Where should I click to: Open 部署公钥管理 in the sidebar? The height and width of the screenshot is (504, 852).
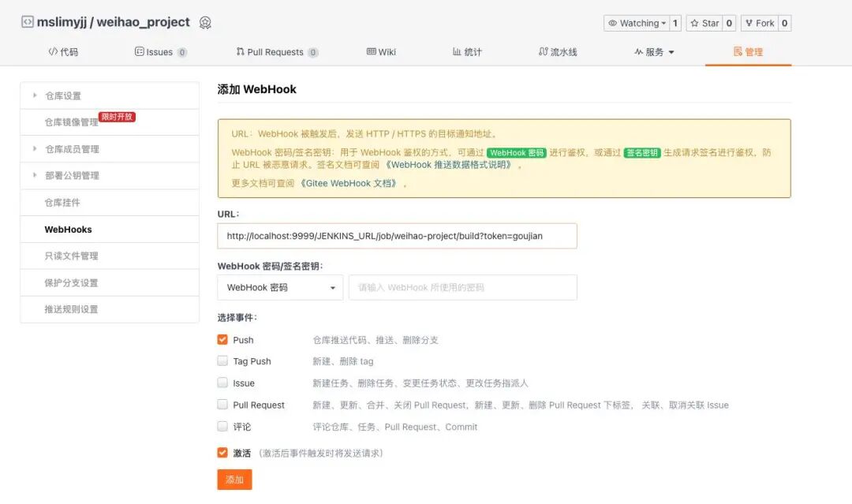coord(73,176)
